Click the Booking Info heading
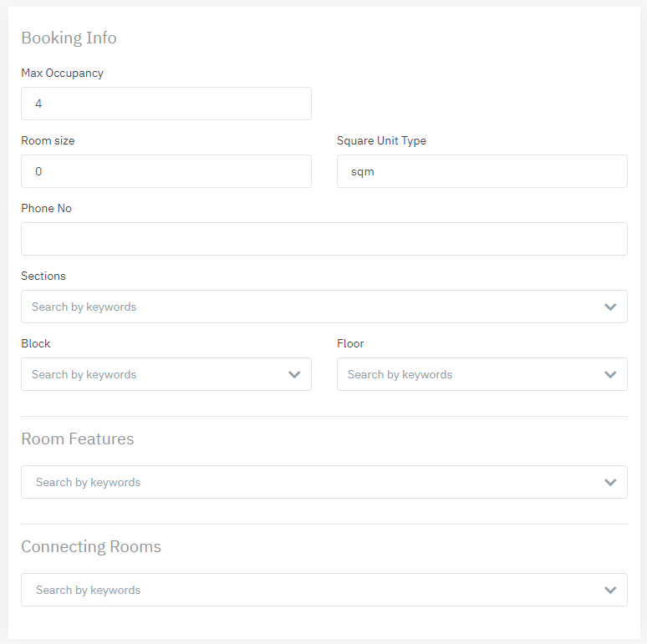 (69, 38)
